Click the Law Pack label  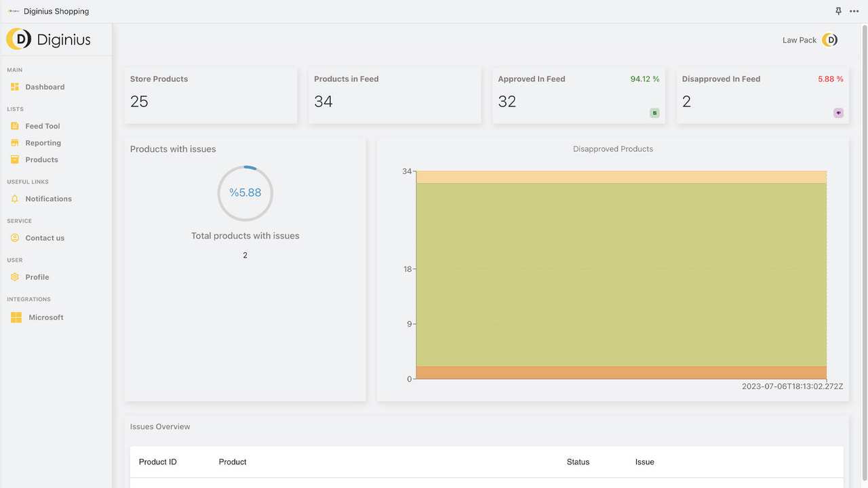799,40
